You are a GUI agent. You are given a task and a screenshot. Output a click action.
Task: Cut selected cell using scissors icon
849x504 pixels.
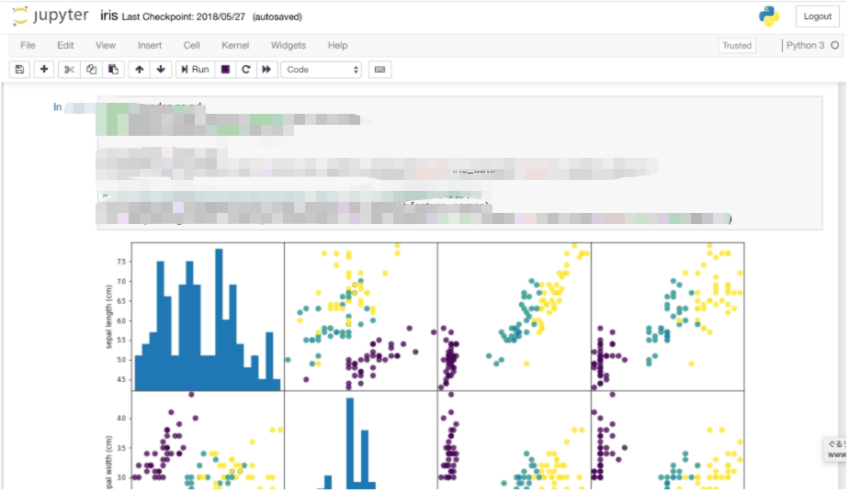69,70
